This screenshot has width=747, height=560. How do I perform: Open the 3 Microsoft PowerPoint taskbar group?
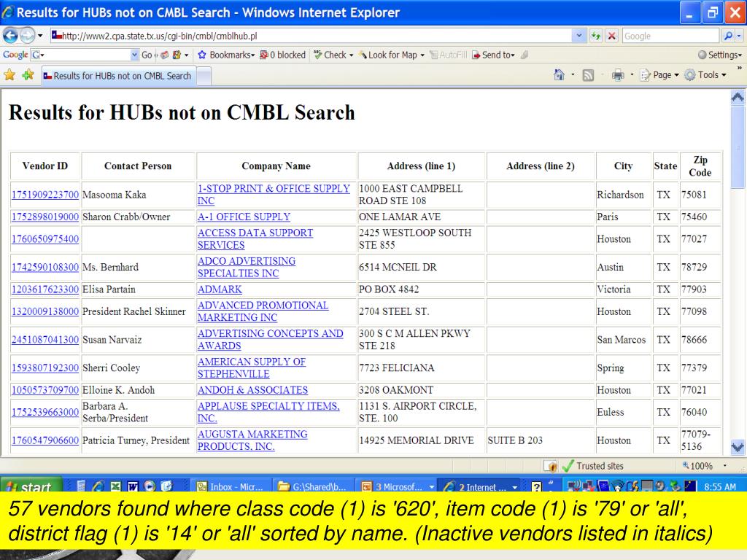tap(398, 486)
